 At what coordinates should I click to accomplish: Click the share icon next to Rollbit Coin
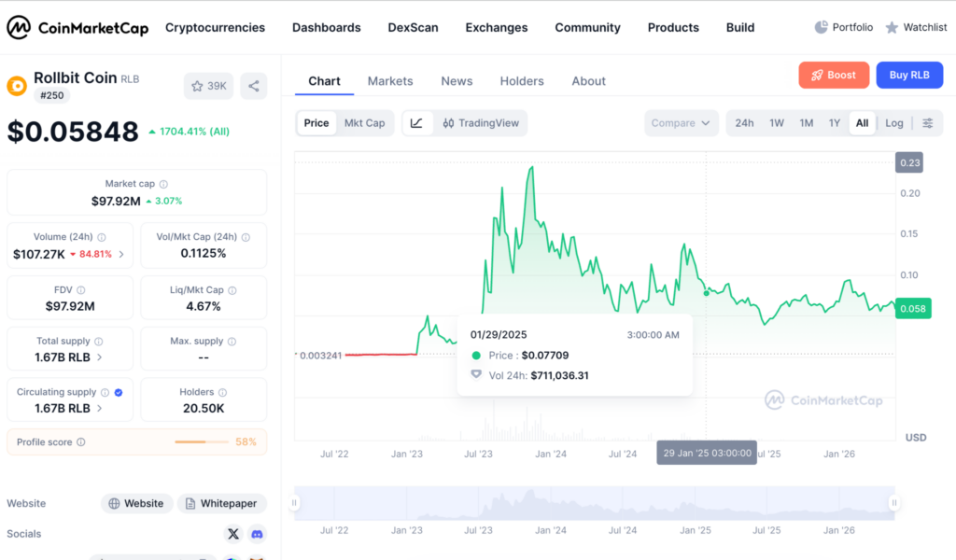pos(254,86)
